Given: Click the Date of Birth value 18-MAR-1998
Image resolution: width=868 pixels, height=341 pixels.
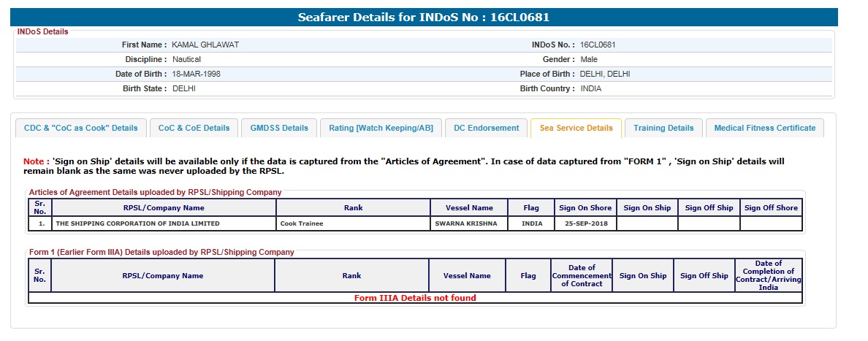Looking at the screenshot, I should click(196, 74).
